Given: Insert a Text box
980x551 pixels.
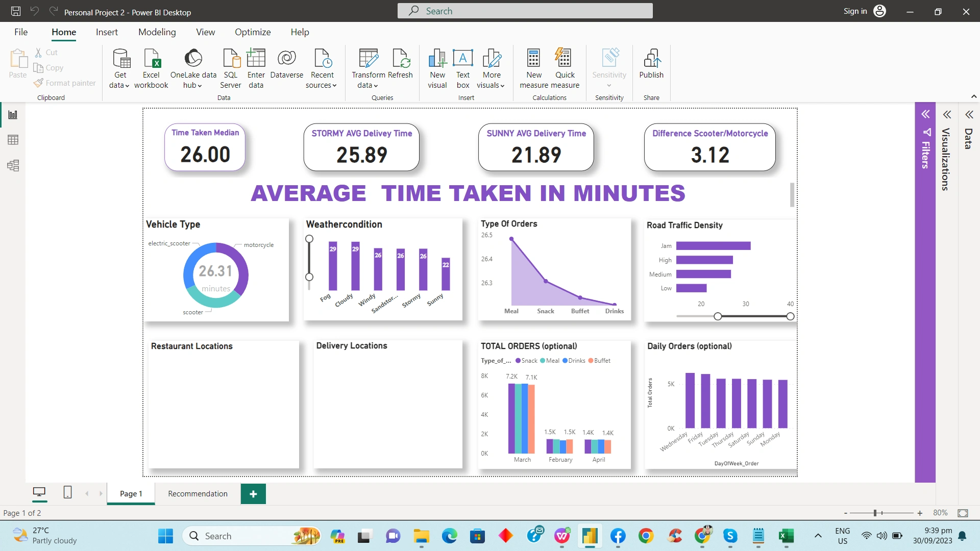Looking at the screenshot, I should pyautogui.click(x=462, y=68).
